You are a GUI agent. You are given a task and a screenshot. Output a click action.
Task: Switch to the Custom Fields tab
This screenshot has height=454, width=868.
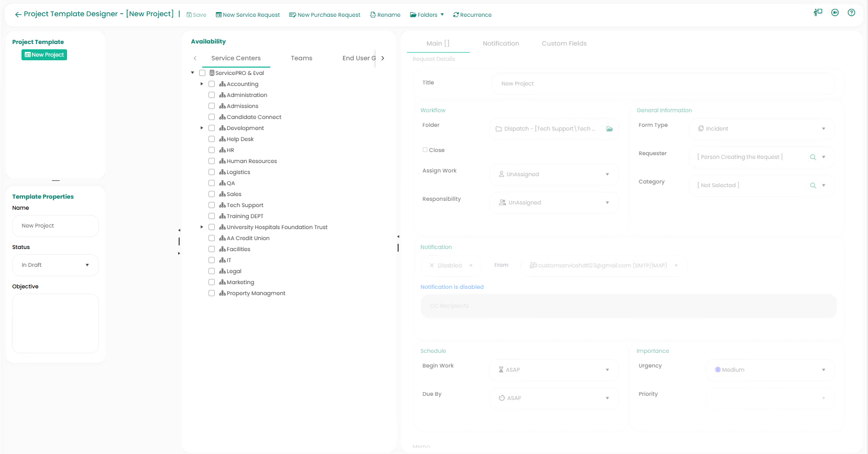pos(564,44)
